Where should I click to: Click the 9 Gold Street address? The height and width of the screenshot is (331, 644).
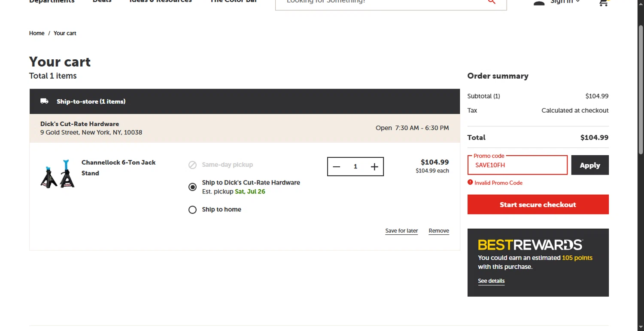click(91, 132)
